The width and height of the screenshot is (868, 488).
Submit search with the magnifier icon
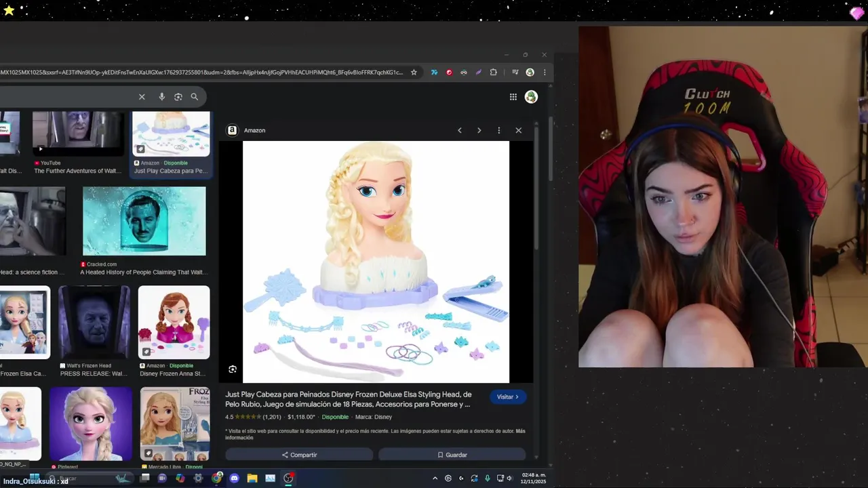[x=195, y=97]
